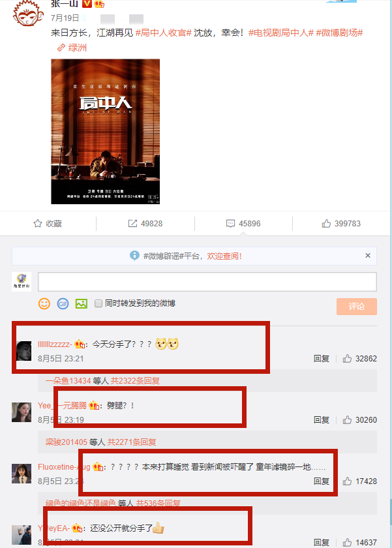Like the comment with 30260 likes

[x=347, y=419]
